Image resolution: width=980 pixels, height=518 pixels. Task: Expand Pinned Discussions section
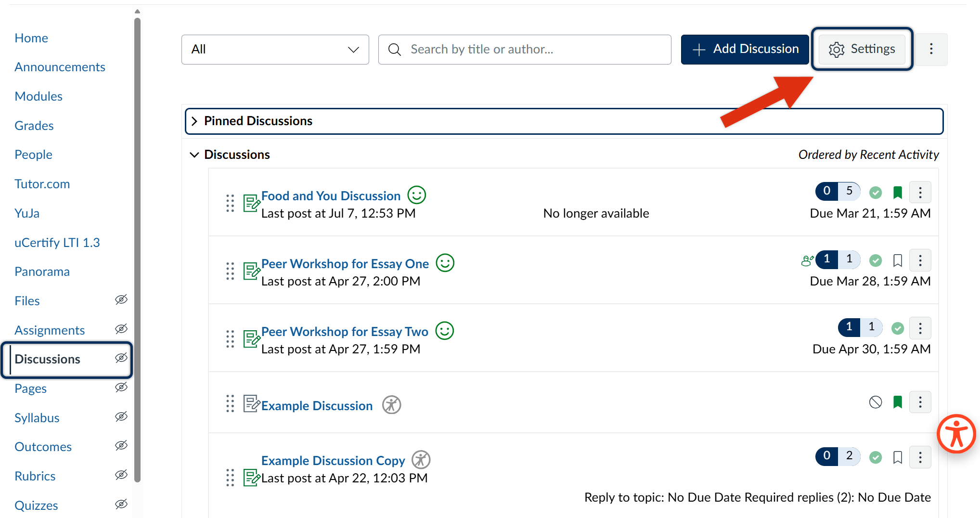click(x=564, y=121)
